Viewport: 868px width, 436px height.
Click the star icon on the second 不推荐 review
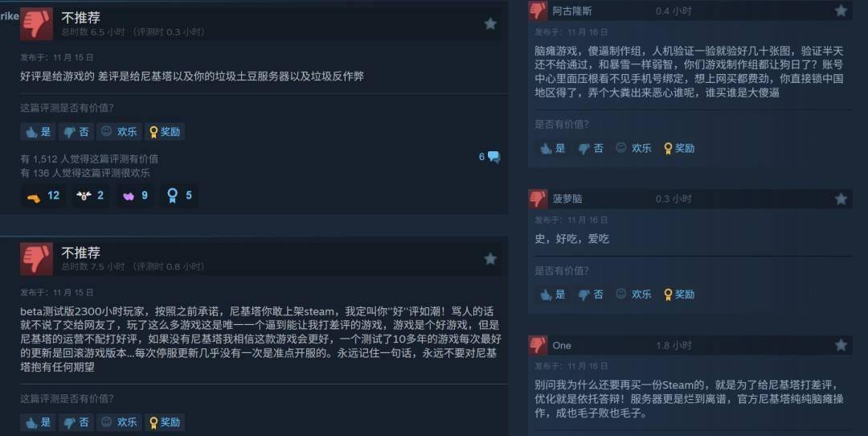pyautogui.click(x=490, y=259)
